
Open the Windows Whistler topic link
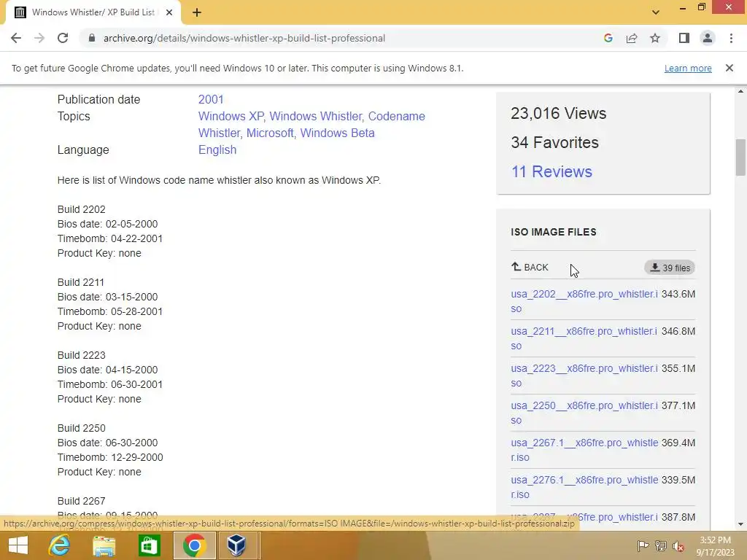point(315,116)
